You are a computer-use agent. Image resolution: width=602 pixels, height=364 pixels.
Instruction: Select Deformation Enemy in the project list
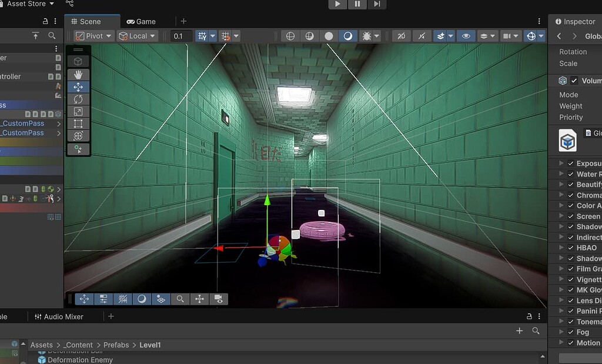point(80,359)
